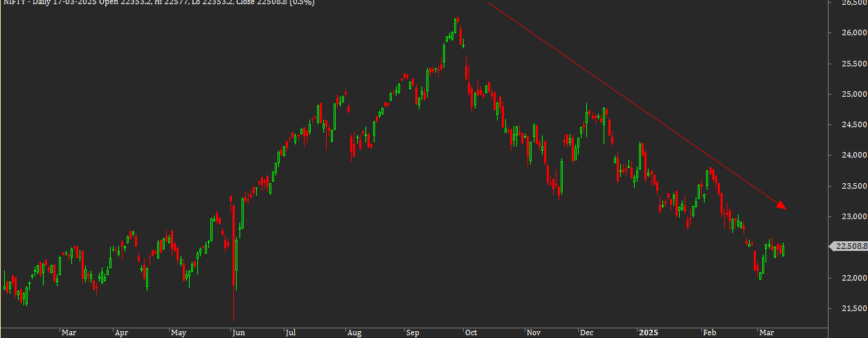Image resolution: width=868 pixels, height=338 pixels.
Task: Click the Sep month label on time axis
Action: 413,332
